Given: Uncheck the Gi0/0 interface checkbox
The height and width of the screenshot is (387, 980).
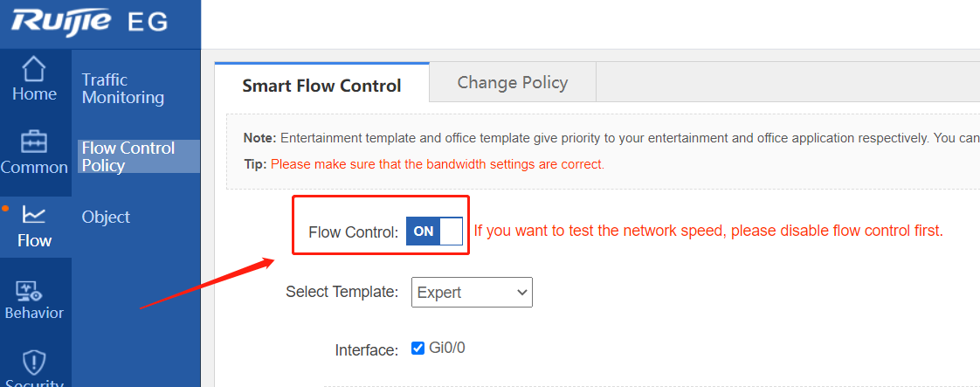Looking at the screenshot, I should point(418,349).
